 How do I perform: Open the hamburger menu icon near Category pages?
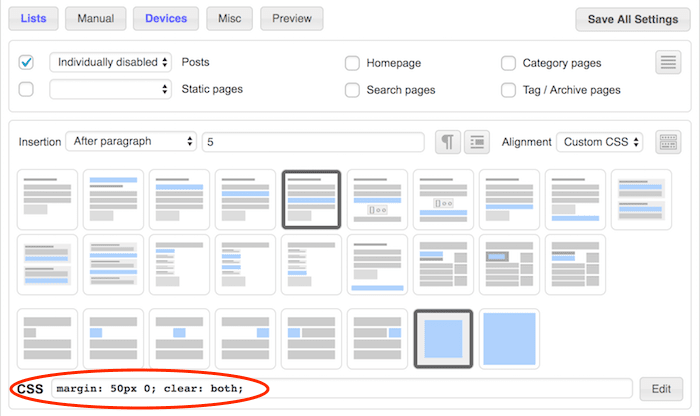click(x=668, y=63)
